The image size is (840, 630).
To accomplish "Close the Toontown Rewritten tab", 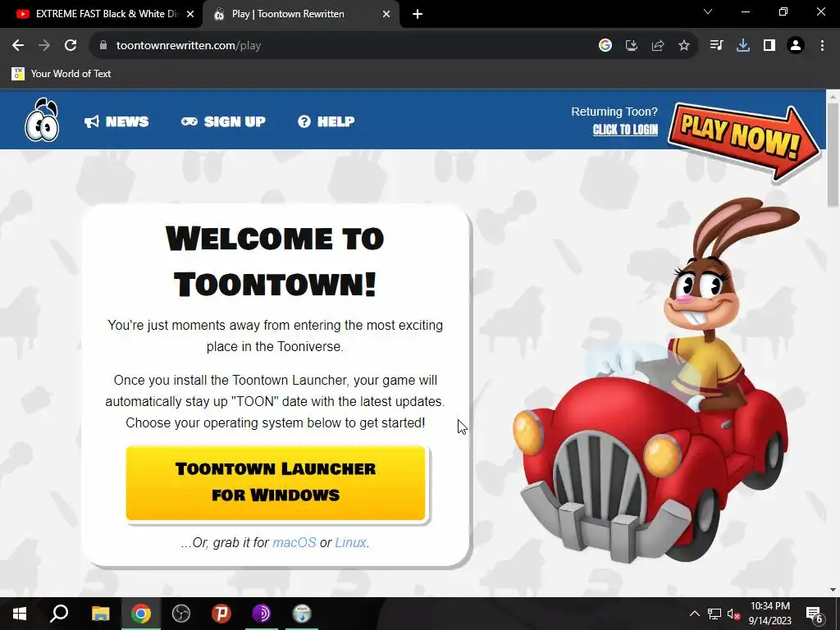I will [386, 15].
